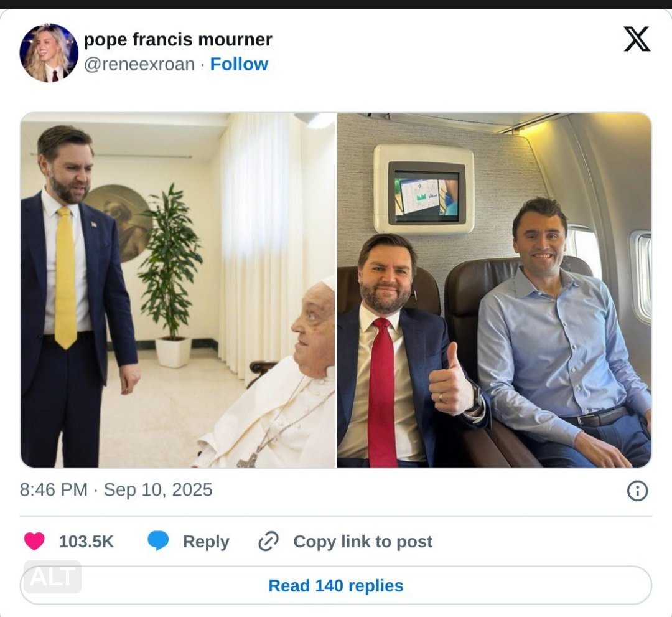Click the Sep 10, 2025 date text

[158, 490]
